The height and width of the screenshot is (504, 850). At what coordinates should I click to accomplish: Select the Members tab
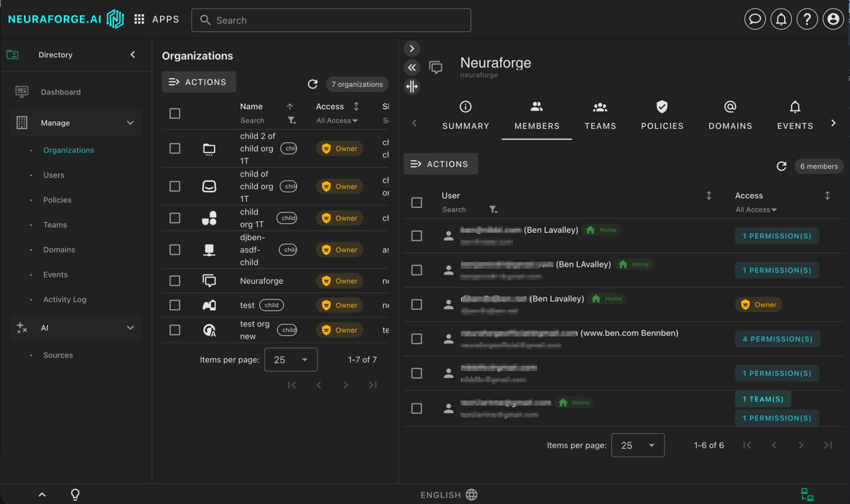[537, 115]
